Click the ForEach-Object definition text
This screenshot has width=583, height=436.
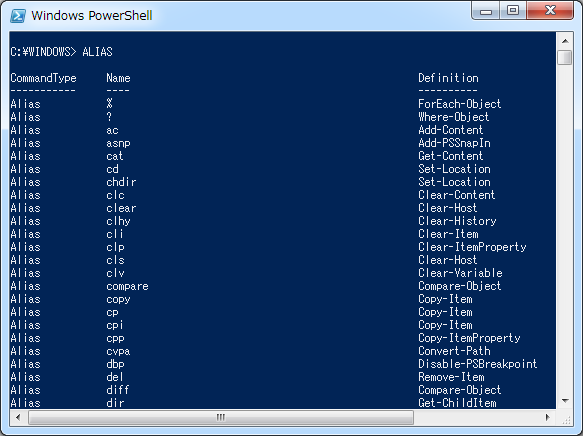460,104
